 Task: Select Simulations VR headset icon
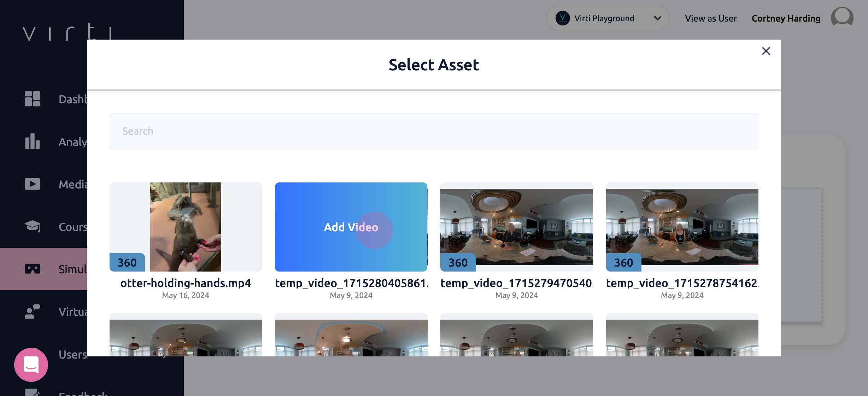pos(32,269)
